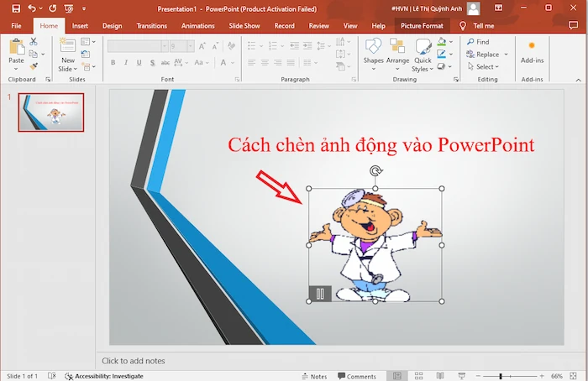Open Quick Styles gallery
The height and width of the screenshot is (381, 588).
pos(423,55)
